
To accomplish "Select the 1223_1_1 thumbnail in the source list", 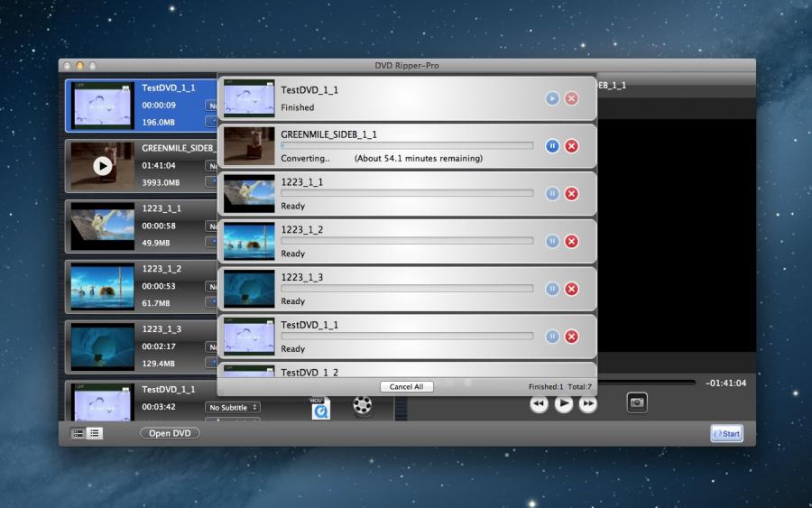I will coord(103,226).
